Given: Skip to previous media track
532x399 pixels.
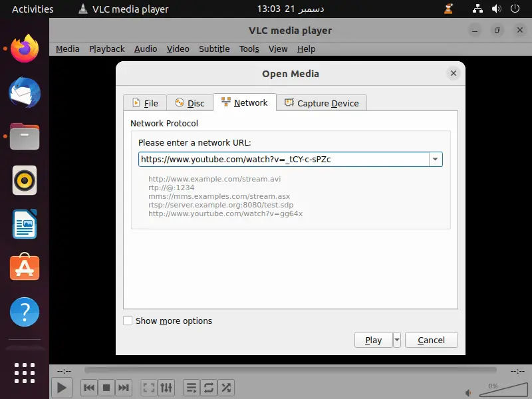Looking at the screenshot, I should [x=89, y=388].
